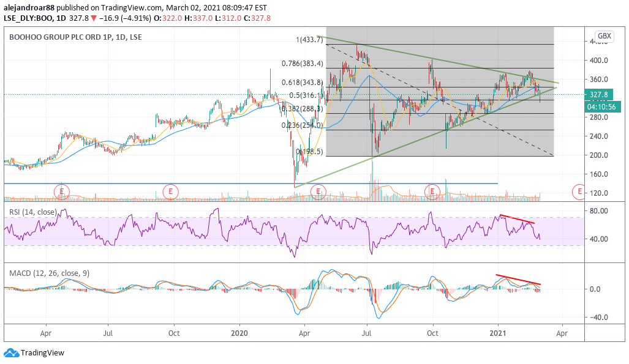Click the Fibonacci label 0.786(383.4)
The image size is (629, 364).
pos(302,64)
